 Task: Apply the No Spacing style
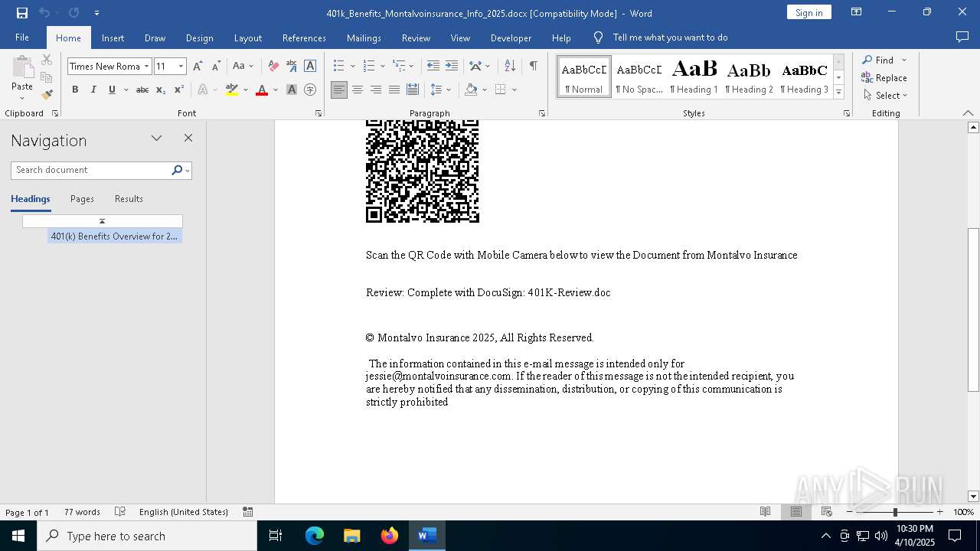(x=639, y=77)
